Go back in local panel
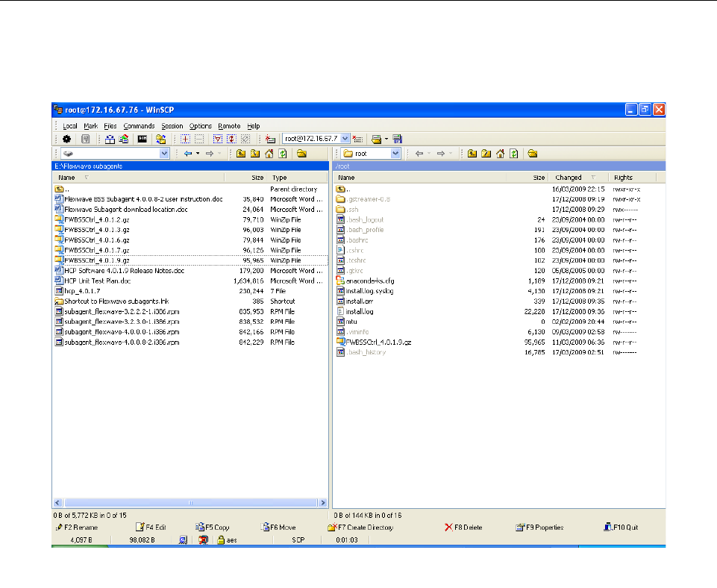This screenshot has height=588, width=717. 187,154
